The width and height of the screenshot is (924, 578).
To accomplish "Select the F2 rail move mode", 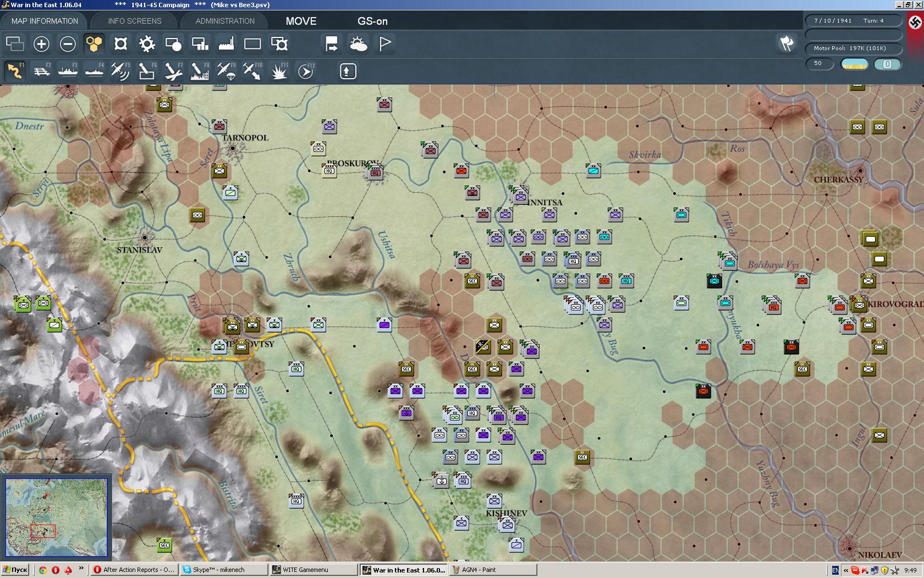I will pos(41,71).
